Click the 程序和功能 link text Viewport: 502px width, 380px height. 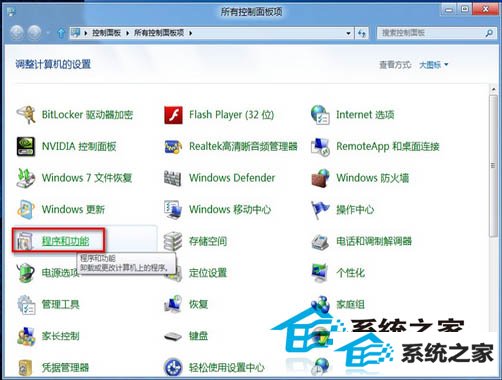(x=65, y=241)
